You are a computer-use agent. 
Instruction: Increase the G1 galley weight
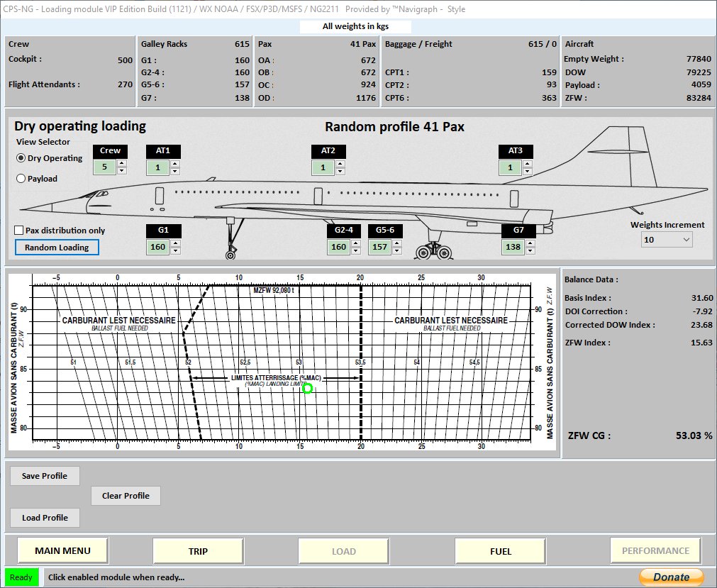pyautogui.click(x=174, y=243)
